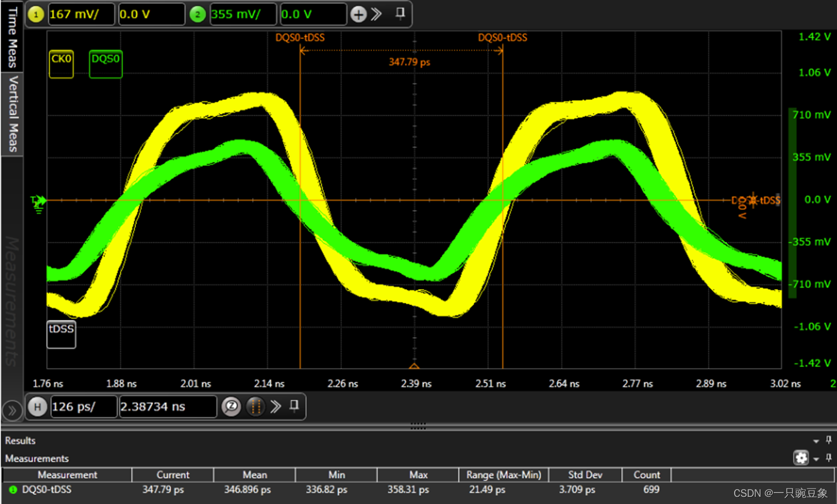Image resolution: width=837 pixels, height=504 pixels.
Task: Edit channel 1 offset 0.0 V field
Action: pyautogui.click(x=151, y=14)
